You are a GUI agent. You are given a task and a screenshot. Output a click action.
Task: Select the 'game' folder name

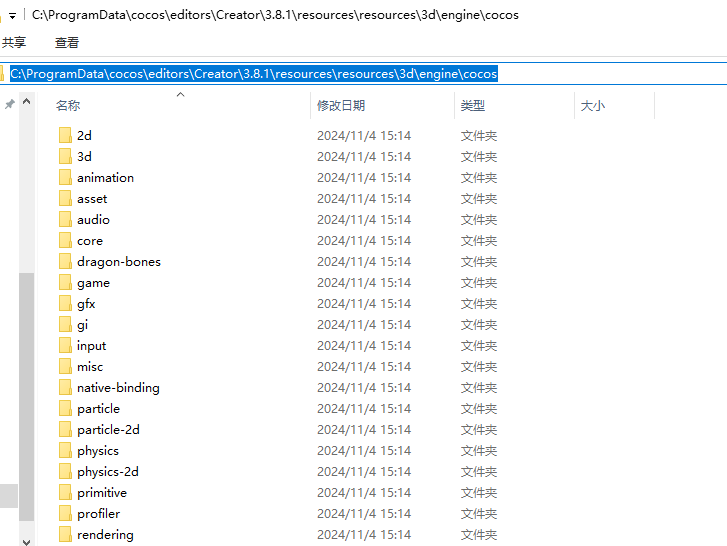point(93,283)
